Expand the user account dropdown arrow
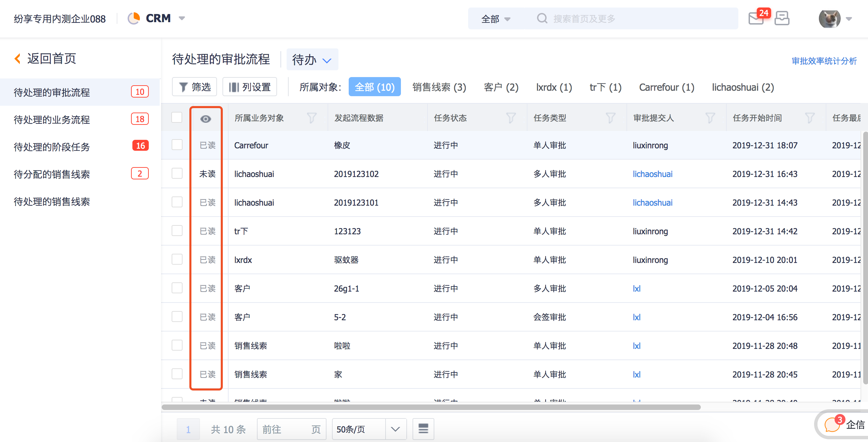Viewport: 868px width, 442px height. coord(849,19)
